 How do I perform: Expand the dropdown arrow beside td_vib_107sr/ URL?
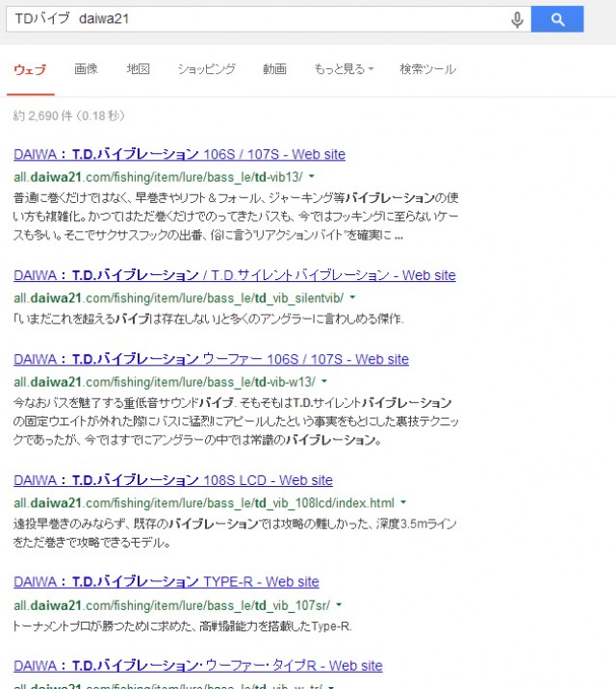point(339,605)
